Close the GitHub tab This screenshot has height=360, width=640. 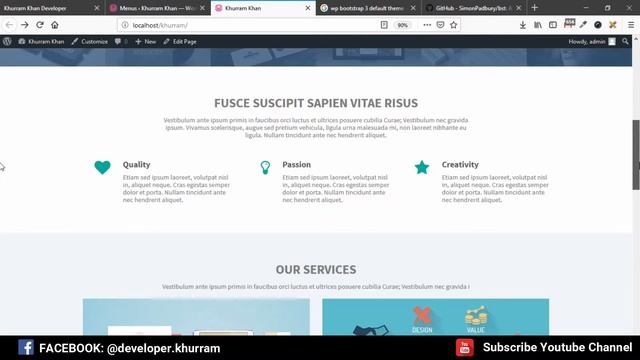coord(518,8)
